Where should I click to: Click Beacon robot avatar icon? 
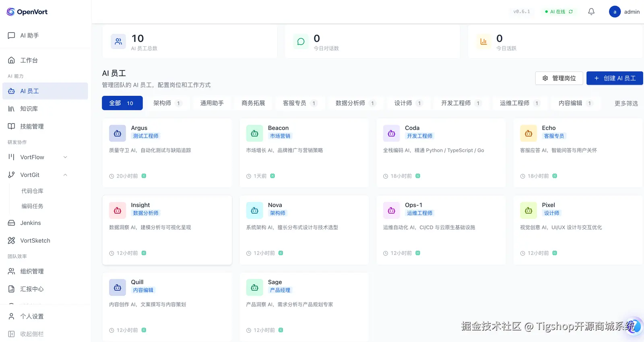click(x=254, y=133)
